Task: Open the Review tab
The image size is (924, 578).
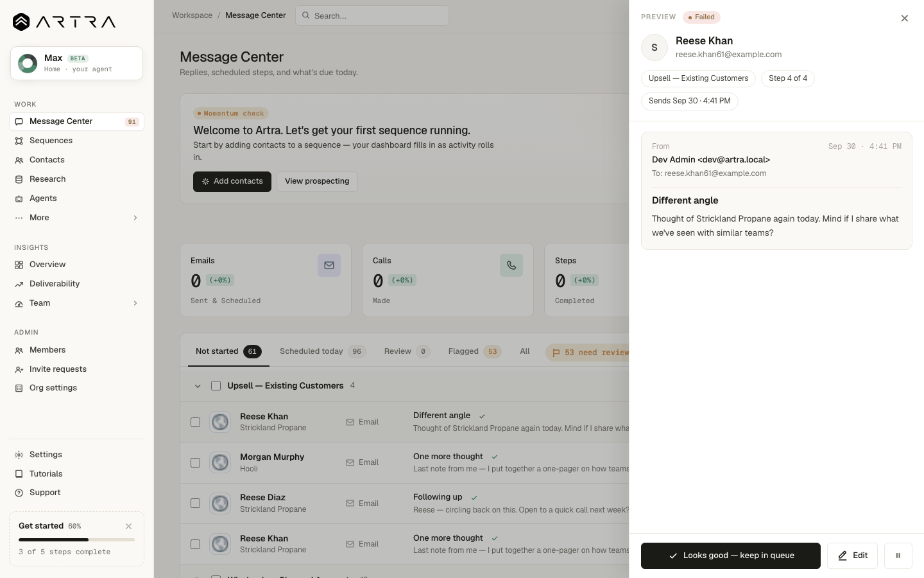Action: [407, 351]
